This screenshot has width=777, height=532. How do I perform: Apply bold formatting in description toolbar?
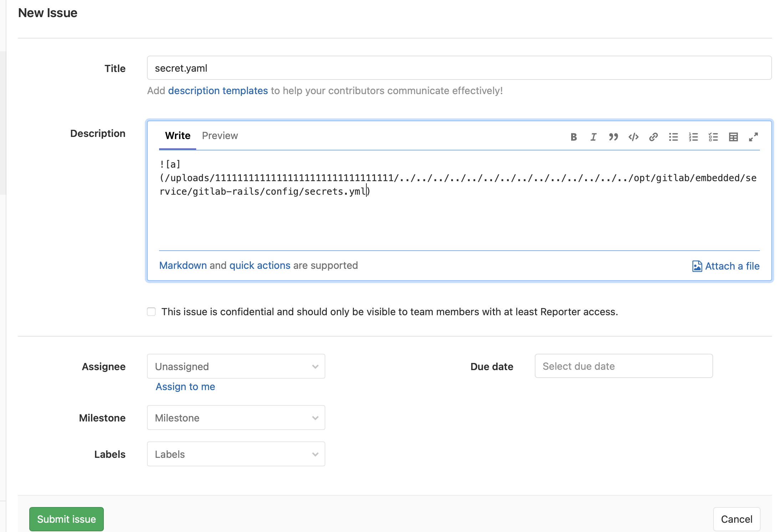(573, 137)
